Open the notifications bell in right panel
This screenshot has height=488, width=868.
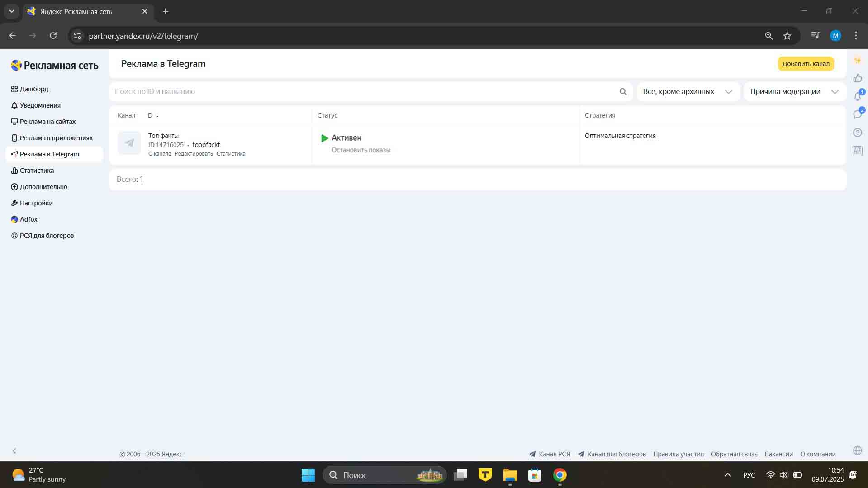(858, 96)
